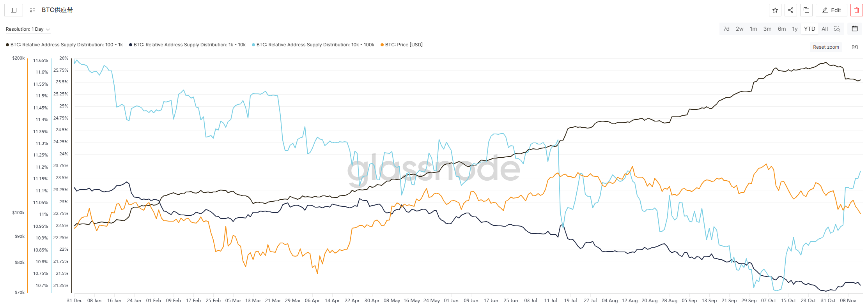Activate the zoom selection magnifier icon
868x308 pixels.
pyautogui.click(x=837, y=29)
